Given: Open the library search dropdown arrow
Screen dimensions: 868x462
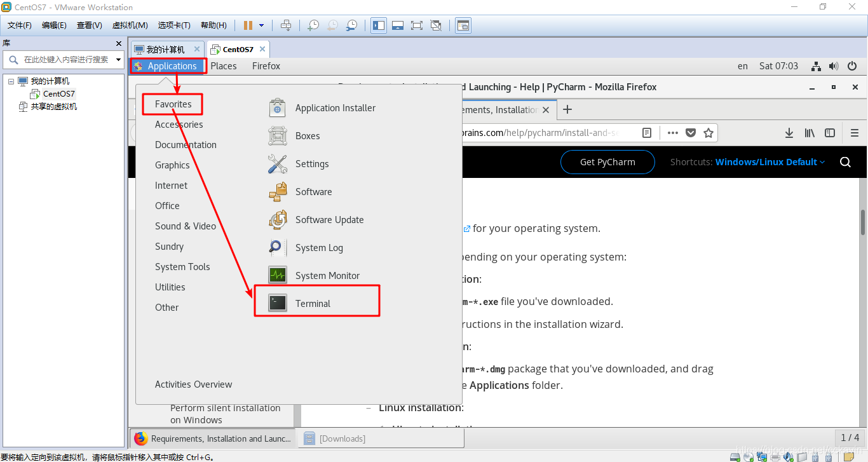Looking at the screenshot, I should click(118, 60).
